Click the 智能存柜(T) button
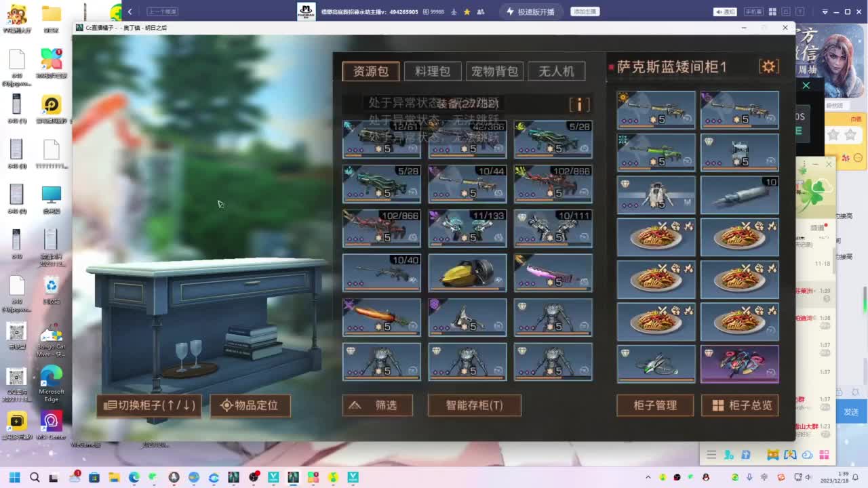The width and height of the screenshot is (868, 488). (x=474, y=405)
